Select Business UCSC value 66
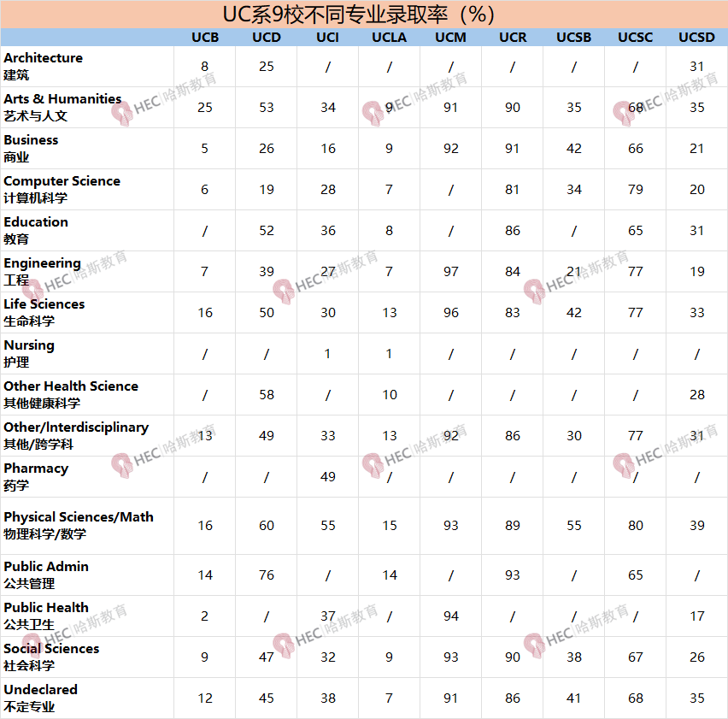The height and width of the screenshot is (719, 728). [x=636, y=149]
